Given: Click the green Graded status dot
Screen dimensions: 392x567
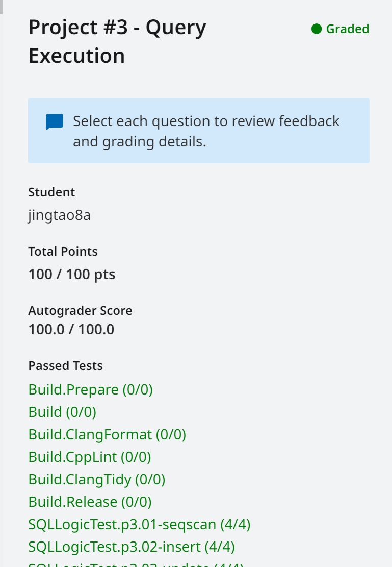Looking at the screenshot, I should pyautogui.click(x=317, y=29).
